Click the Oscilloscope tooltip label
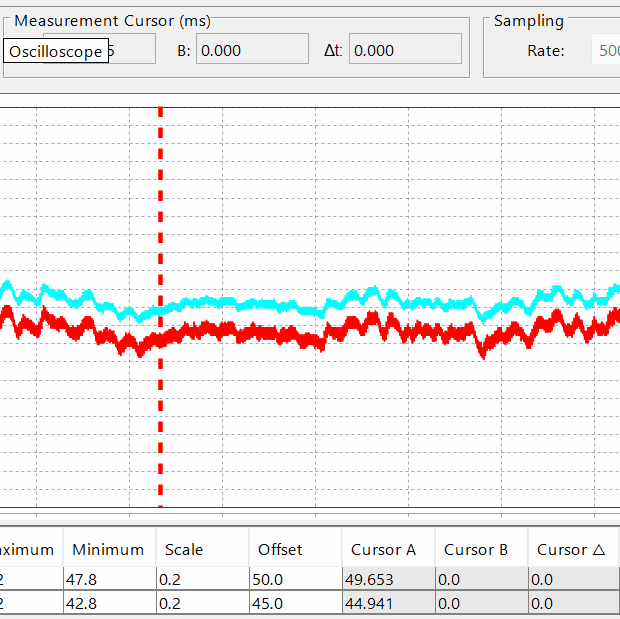The width and height of the screenshot is (620, 619). tap(56, 51)
